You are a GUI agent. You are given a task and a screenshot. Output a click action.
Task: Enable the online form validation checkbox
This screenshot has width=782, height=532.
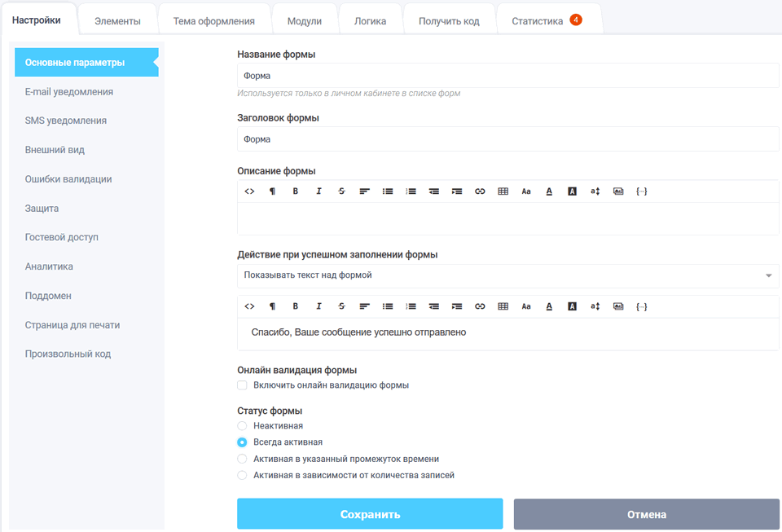point(242,385)
